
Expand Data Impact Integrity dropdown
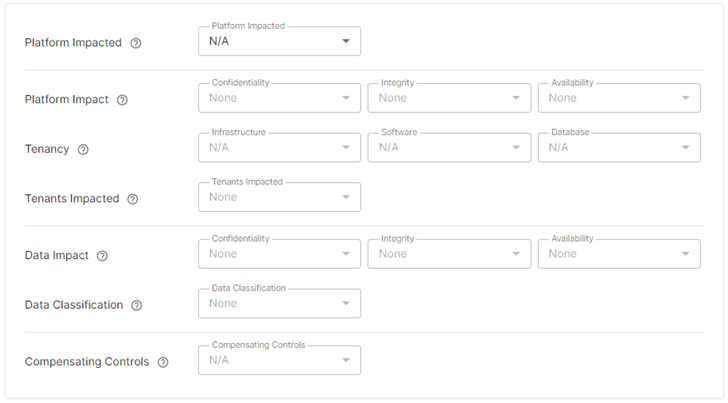click(449, 254)
